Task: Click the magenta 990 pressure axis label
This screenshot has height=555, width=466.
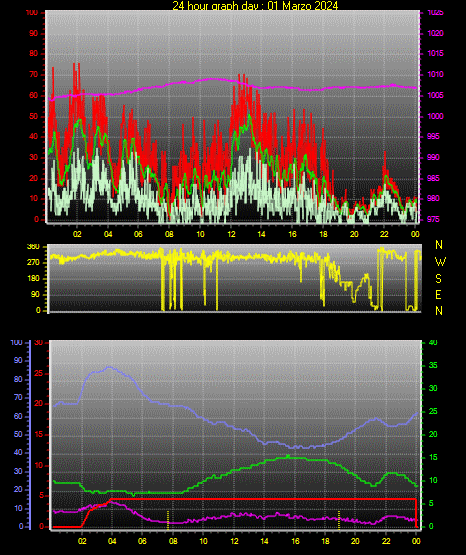Action: pos(433,157)
